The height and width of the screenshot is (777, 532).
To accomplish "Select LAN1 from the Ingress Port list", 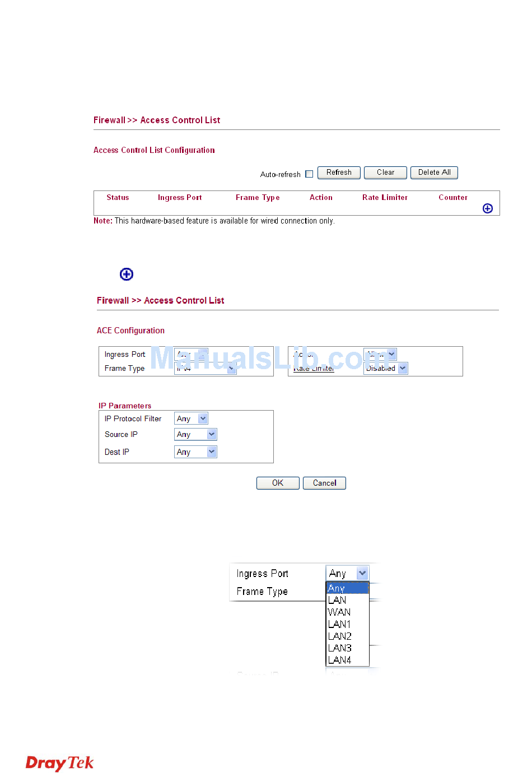I will [x=347, y=624].
